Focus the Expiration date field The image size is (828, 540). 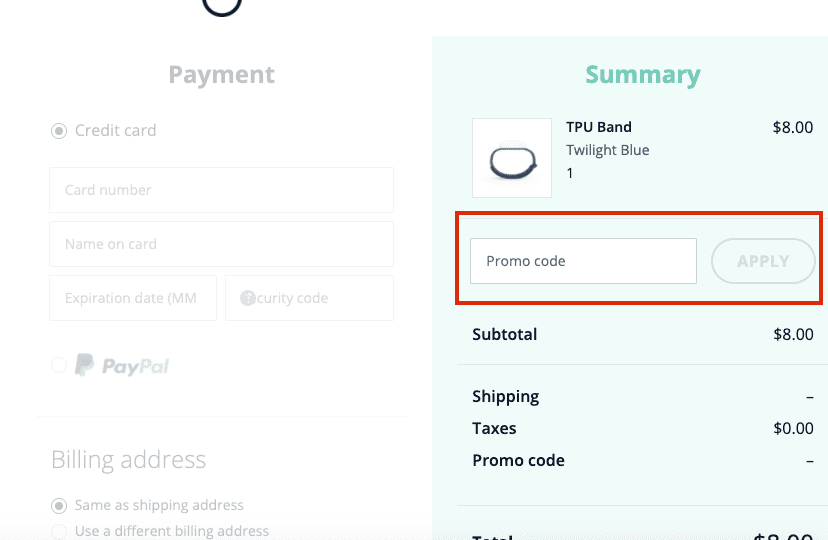(x=133, y=298)
